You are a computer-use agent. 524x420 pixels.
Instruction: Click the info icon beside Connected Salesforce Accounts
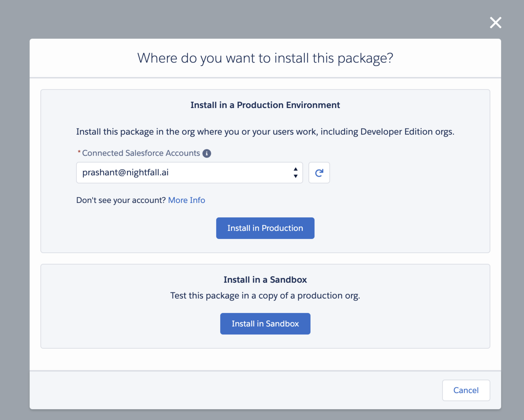click(207, 153)
